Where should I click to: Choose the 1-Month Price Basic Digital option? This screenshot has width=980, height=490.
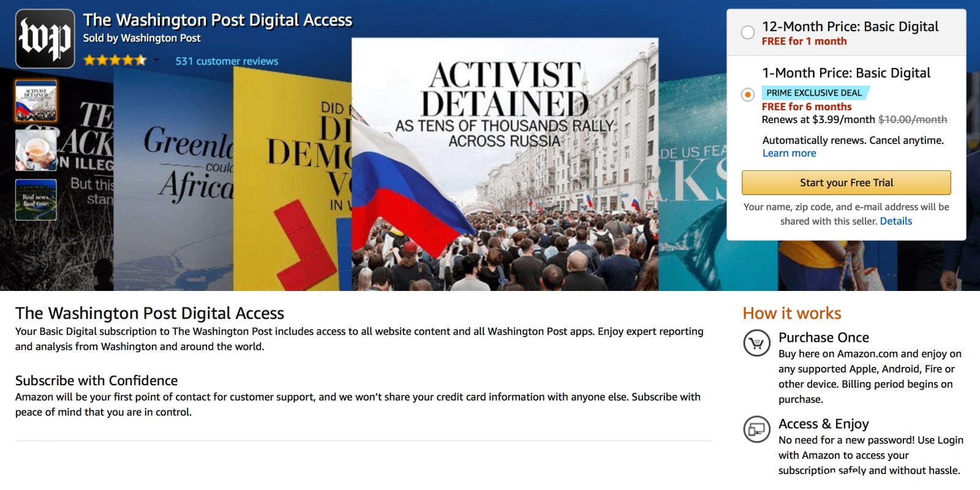[x=747, y=94]
